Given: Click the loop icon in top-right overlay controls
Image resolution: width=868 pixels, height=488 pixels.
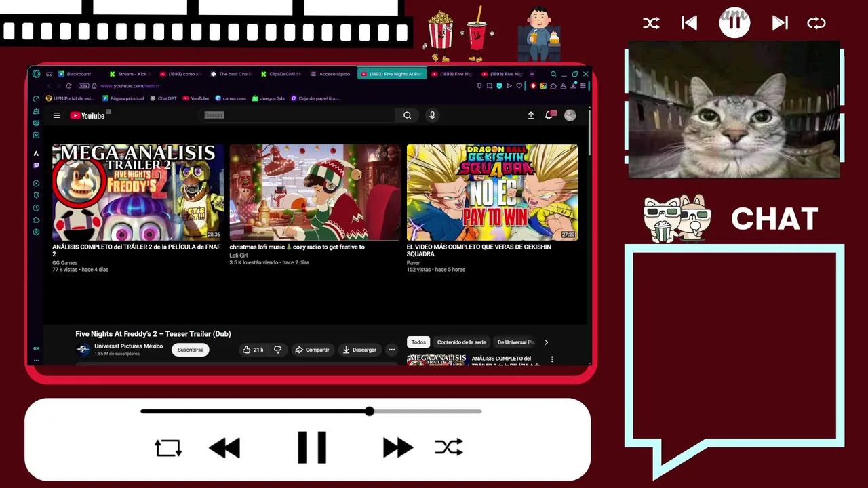Looking at the screenshot, I should (x=816, y=23).
